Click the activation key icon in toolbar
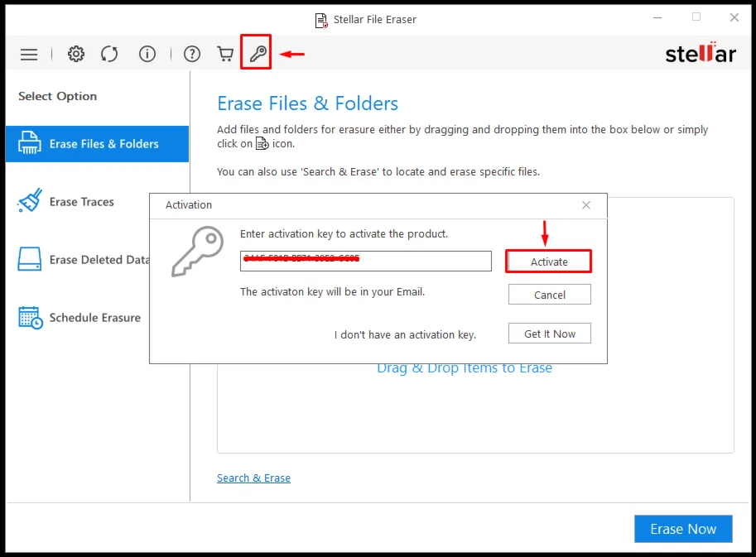The image size is (756, 557). point(258,53)
